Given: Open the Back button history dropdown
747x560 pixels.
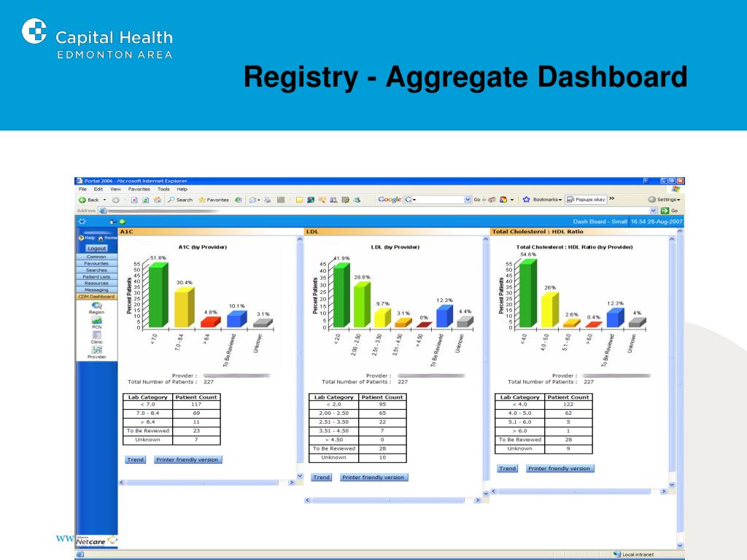Looking at the screenshot, I should click(105, 200).
